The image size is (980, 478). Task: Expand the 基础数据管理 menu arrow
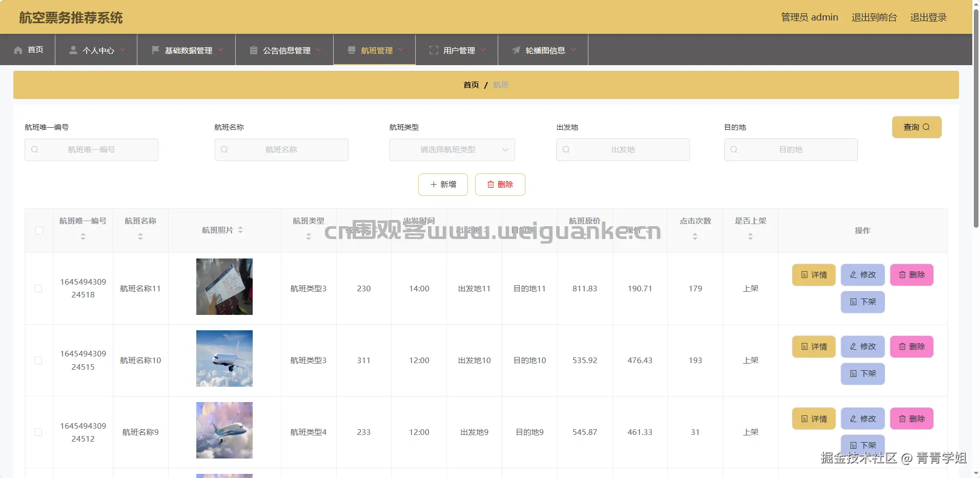click(221, 50)
